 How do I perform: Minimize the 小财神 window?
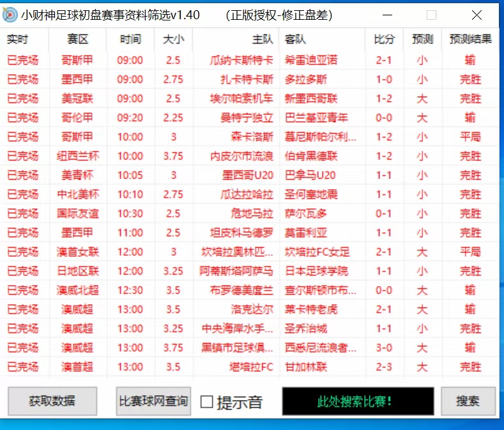(388, 15)
